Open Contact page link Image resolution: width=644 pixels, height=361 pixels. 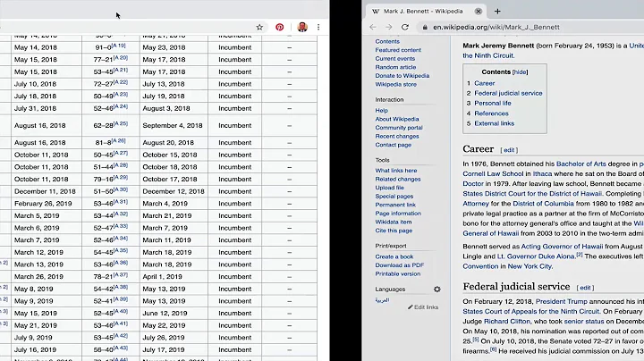[393, 145]
